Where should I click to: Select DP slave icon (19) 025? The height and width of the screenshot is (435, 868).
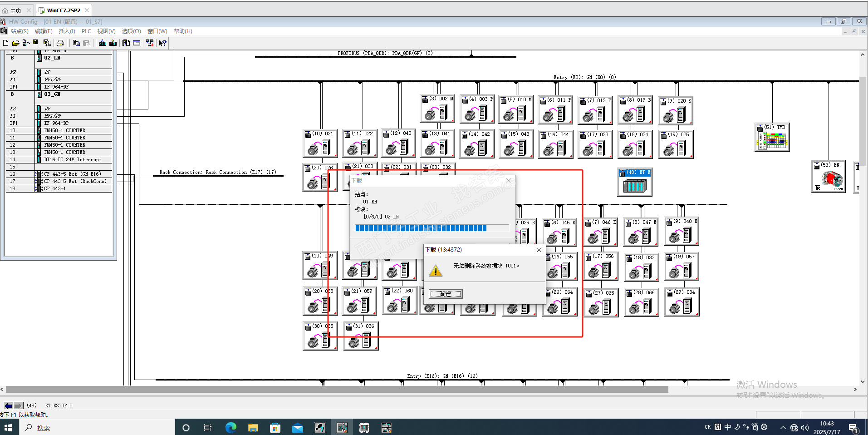pyautogui.click(x=676, y=144)
